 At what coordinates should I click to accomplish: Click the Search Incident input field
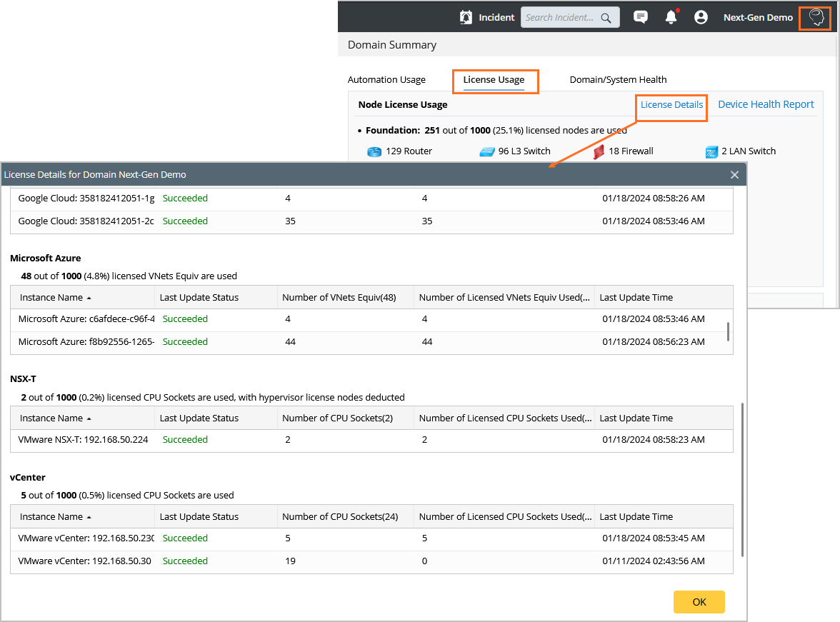coord(560,18)
